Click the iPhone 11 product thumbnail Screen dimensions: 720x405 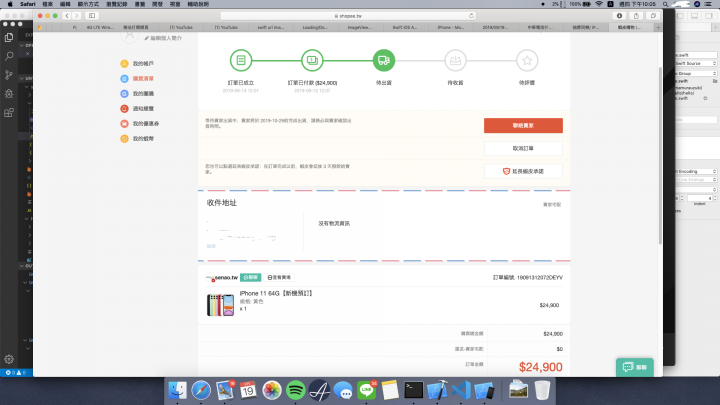pyautogui.click(x=220, y=305)
